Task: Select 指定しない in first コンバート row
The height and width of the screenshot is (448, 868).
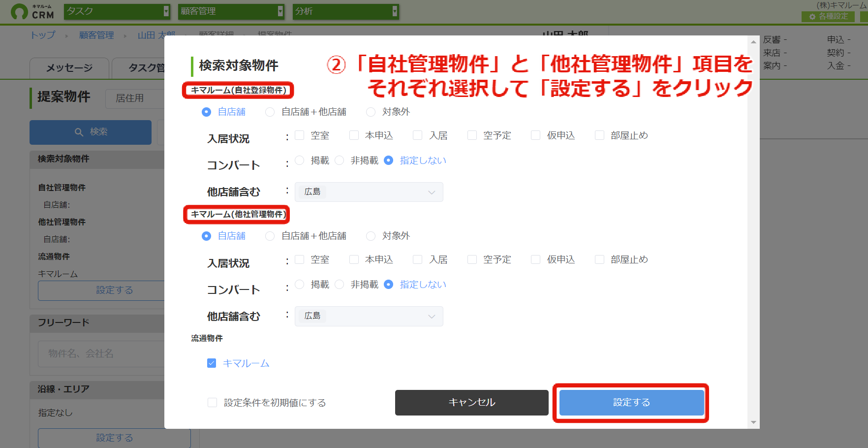Action: (388, 160)
